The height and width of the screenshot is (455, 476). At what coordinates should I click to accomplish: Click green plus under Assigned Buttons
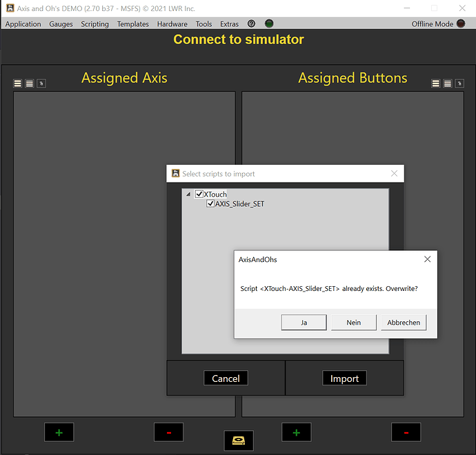tap(296, 432)
